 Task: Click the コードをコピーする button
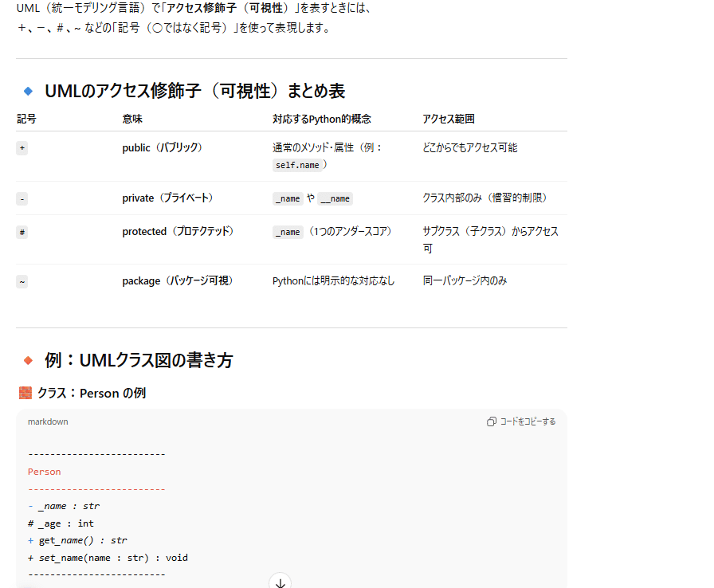click(524, 421)
